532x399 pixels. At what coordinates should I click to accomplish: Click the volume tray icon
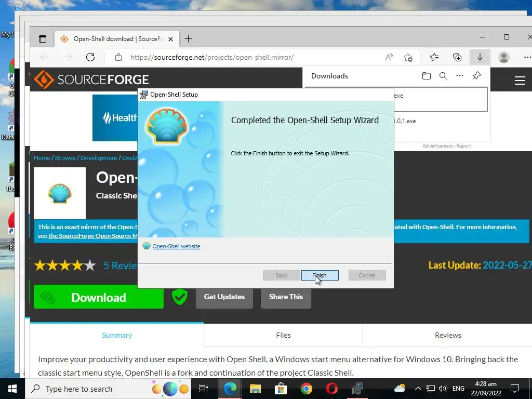pos(443,389)
